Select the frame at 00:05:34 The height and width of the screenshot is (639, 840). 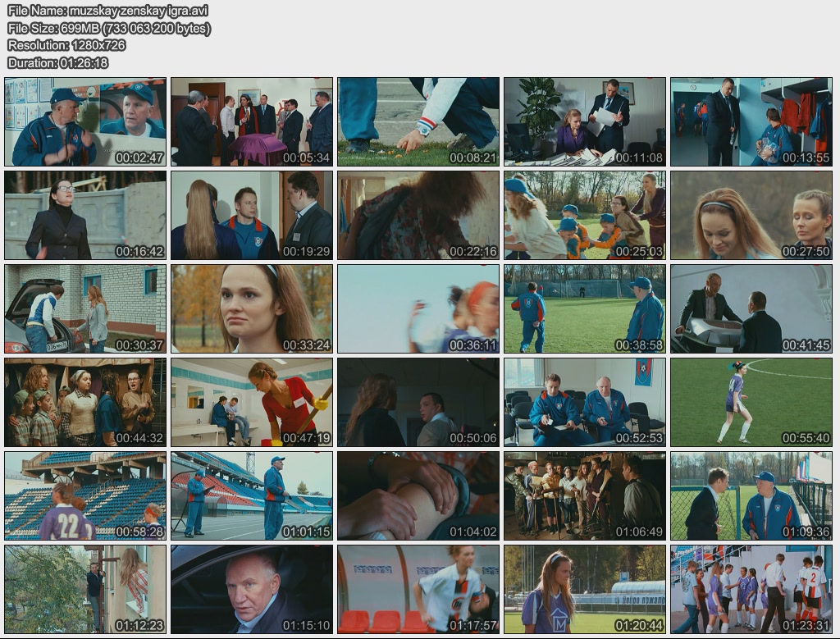[252, 122]
